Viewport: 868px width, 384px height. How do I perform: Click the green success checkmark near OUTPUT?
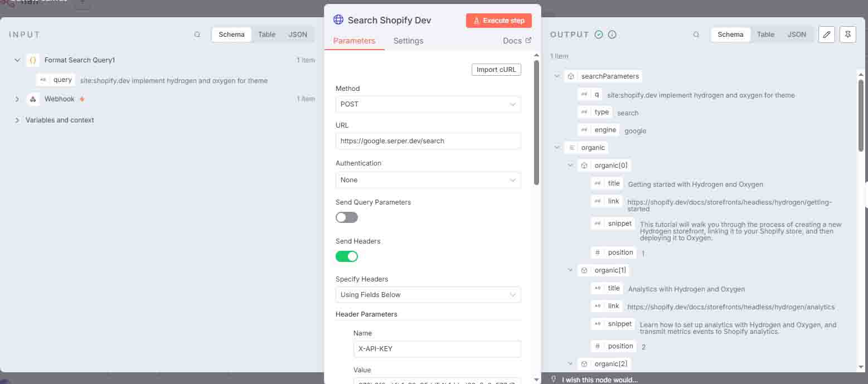tap(598, 34)
